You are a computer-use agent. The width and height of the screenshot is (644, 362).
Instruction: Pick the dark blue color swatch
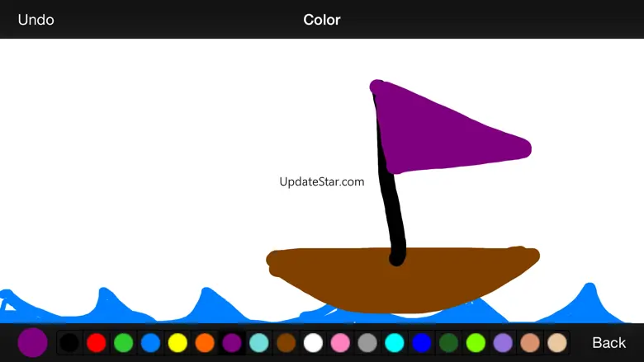pyautogui.click(x=422, y=343)
